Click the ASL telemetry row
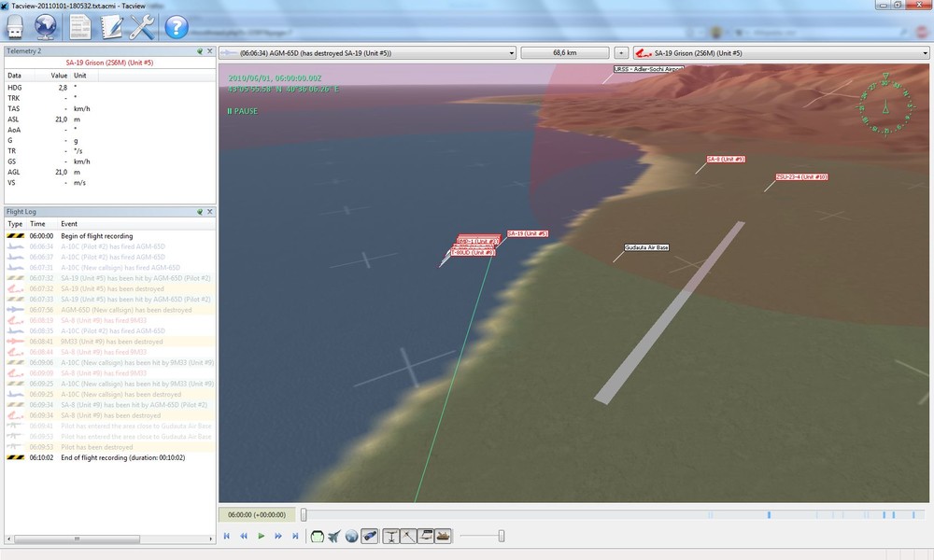The image size is (934, 560). pyautogui.click(x=110, y=119)
